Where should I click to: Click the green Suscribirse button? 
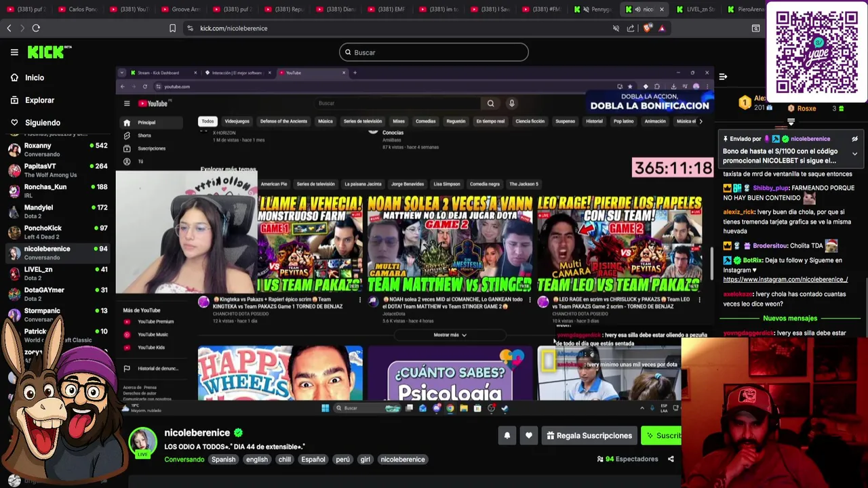click(x=661, y=436)
